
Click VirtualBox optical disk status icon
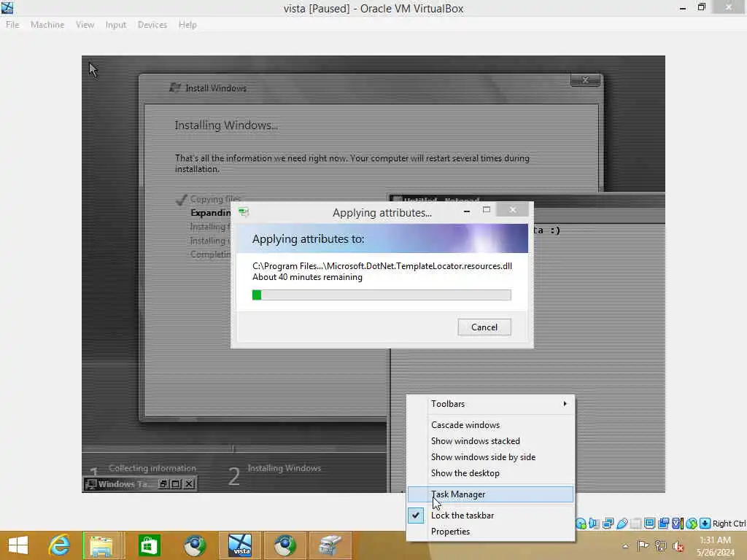coord(581,524)
